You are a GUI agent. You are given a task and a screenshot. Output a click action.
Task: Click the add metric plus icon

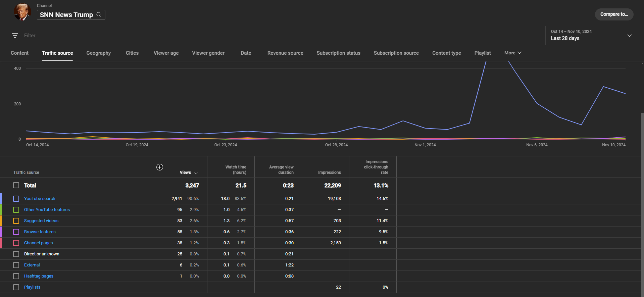coord(160,167)
